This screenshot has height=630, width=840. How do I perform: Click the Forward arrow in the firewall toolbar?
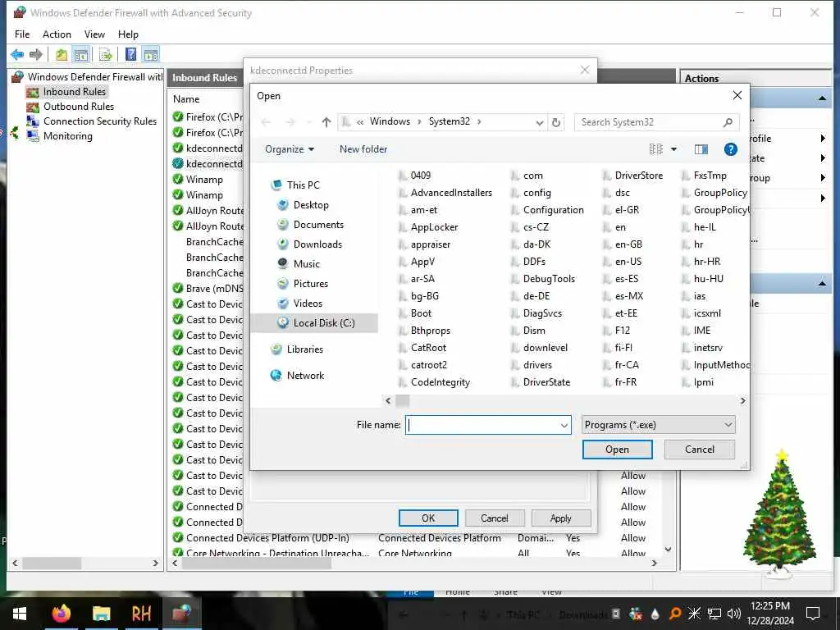click(x=36, y=54)
